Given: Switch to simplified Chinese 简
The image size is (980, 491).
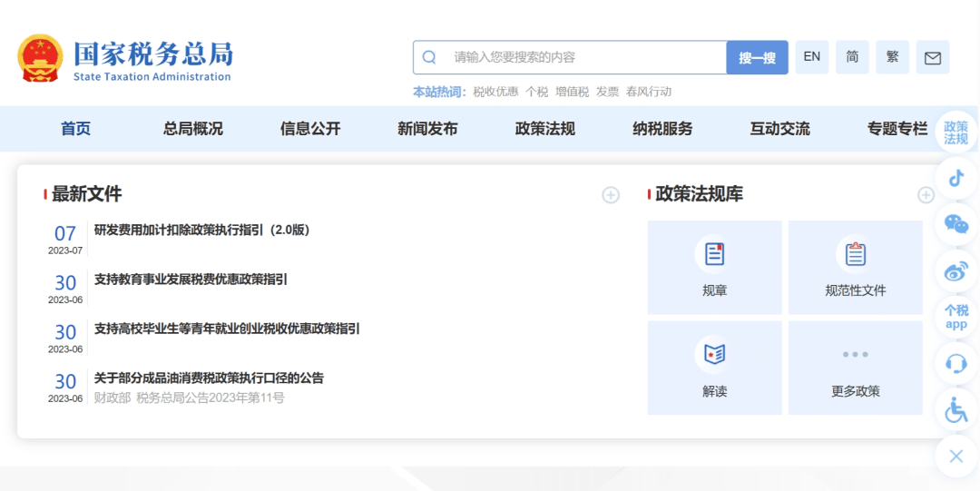Looking at the screenshot, I should click(852, 57).
